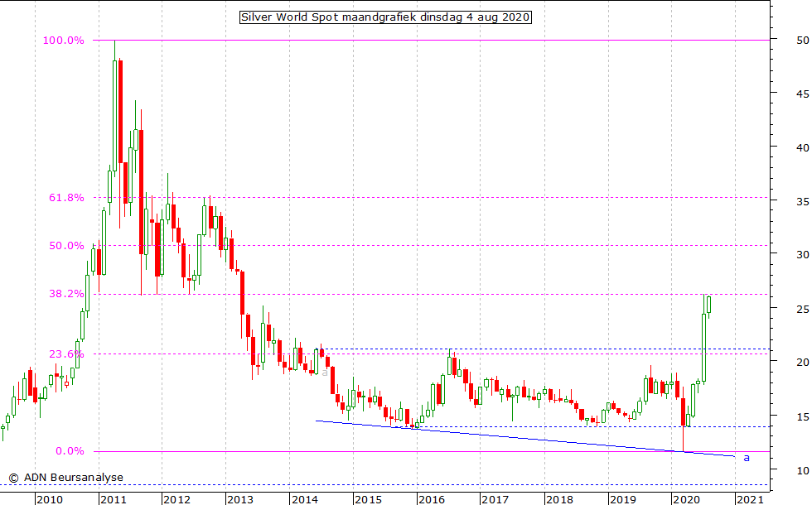Click the 2015 year label on x-axis
Image resolution: width=812 pixels, height=505 pixels.
pos(368,499)
